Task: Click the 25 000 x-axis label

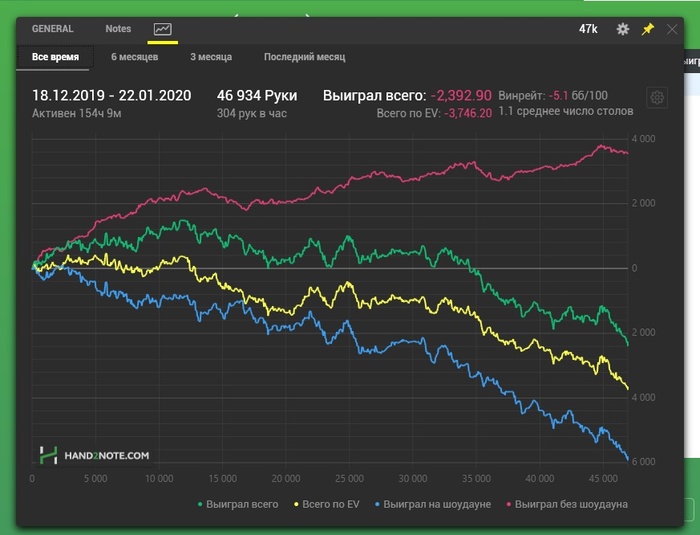Action: click(x=350, y=479)
